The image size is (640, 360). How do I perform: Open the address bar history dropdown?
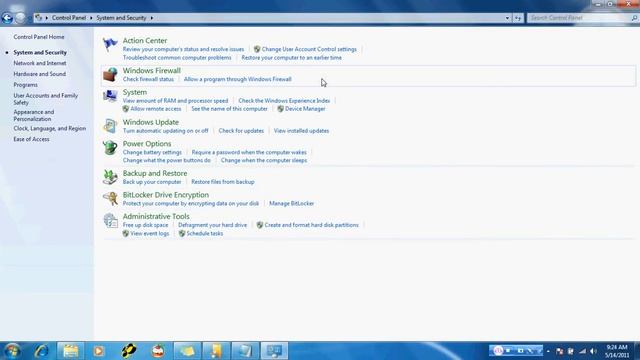pyautogui.click(x=507, y=18)
